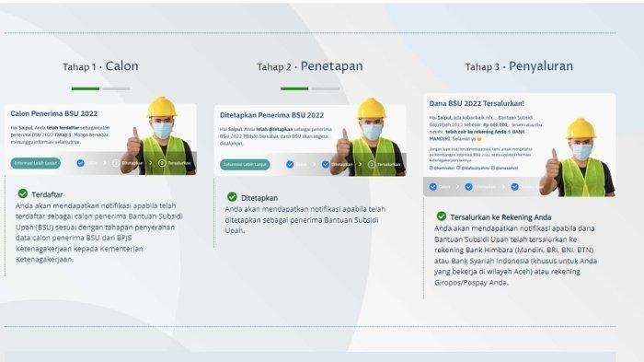The height and width of the screenshot is (362, 644).
Task: Click step 3 Tersalurkan circle in Calon Penerima card
Action: point(162,163)
